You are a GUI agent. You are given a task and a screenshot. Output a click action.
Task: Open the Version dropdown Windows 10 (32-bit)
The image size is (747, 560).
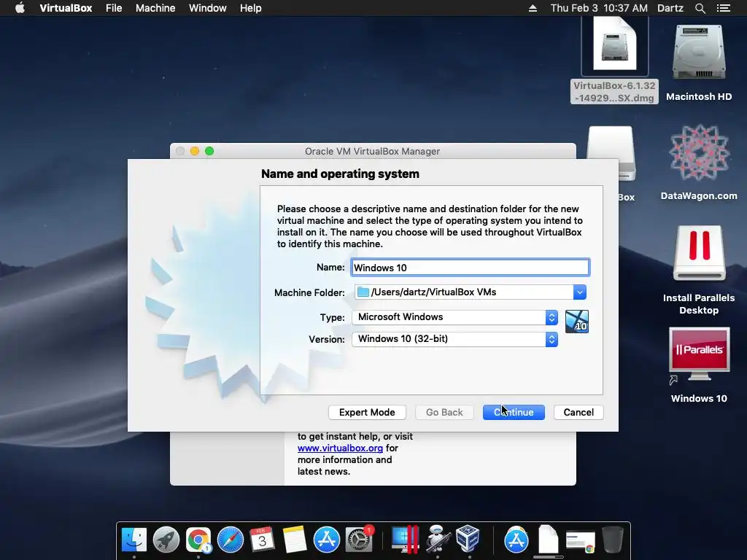454,339
